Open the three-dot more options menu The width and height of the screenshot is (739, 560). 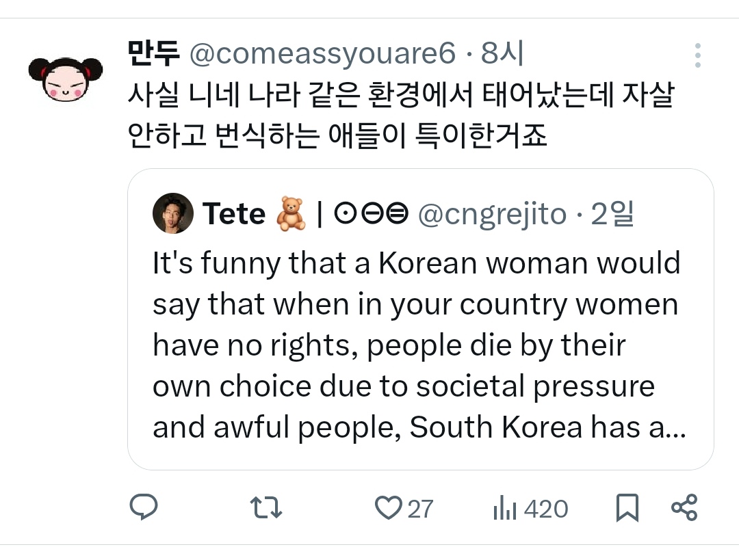[697, 55]
